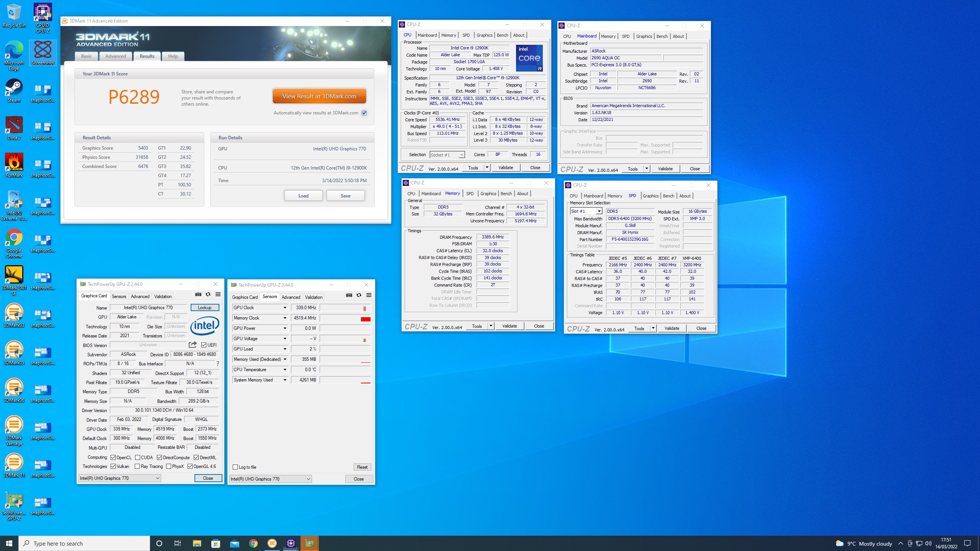Click System Memory Used sensor graph
This screenshot has height=551, width=980.
pos(345,380)
